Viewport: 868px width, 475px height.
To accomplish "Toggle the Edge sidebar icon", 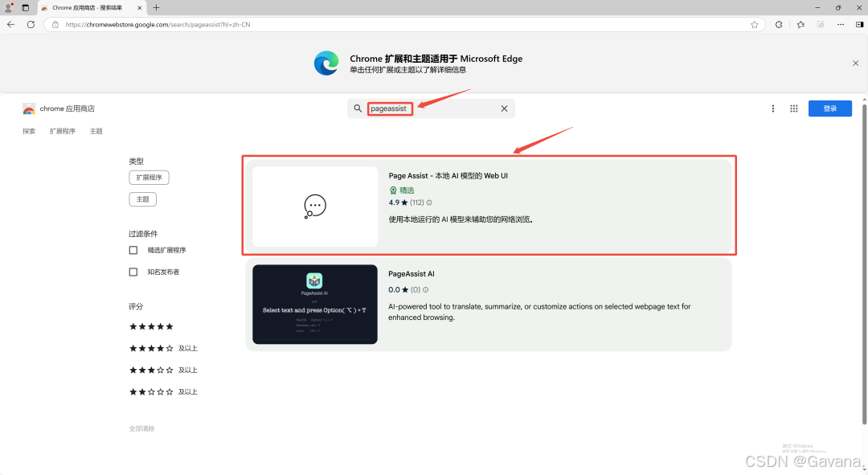I will (x=859, y=24).
